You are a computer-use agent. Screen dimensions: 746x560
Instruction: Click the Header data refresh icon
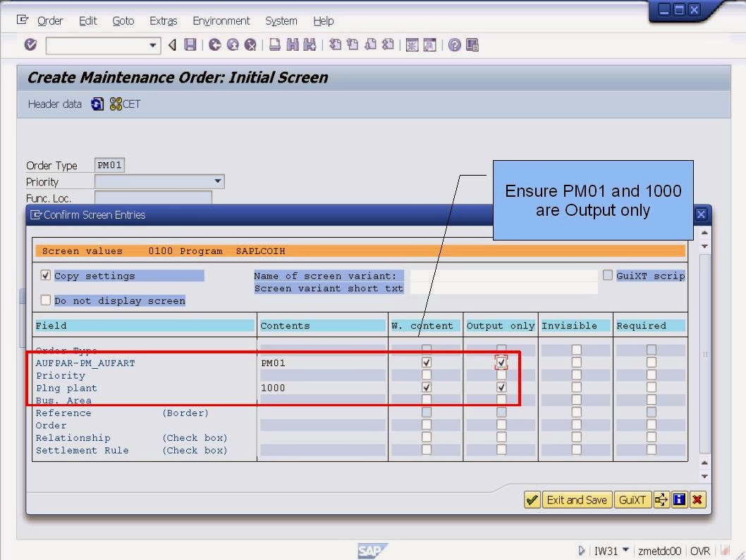[x=98, y=104]
